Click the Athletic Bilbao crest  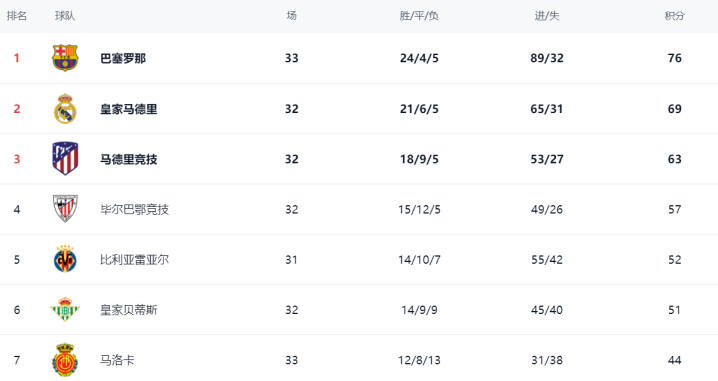pyautogui.click(x=65, y=209)
